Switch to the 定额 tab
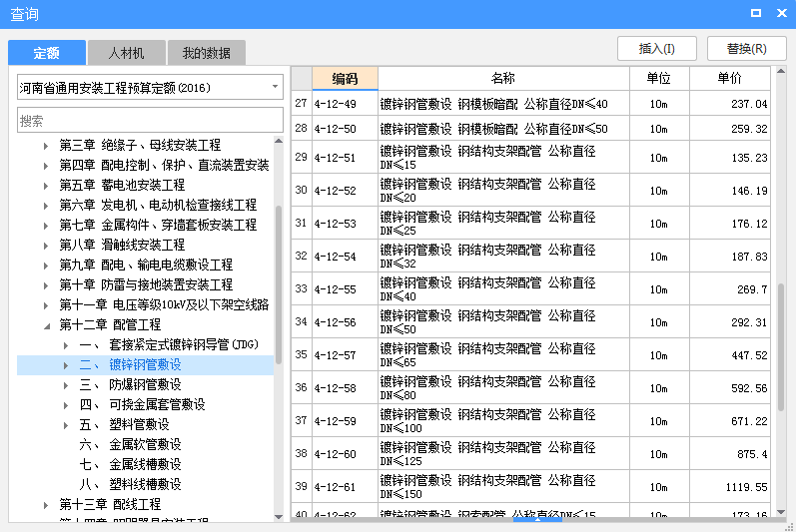The image size is (796, 532). (x=47, y=53)
